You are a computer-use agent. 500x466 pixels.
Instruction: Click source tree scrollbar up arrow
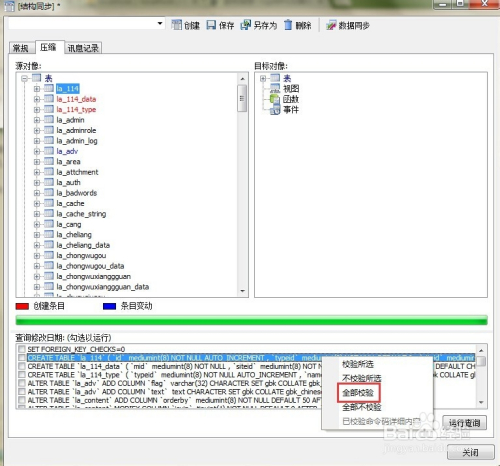tap(242, 79)
